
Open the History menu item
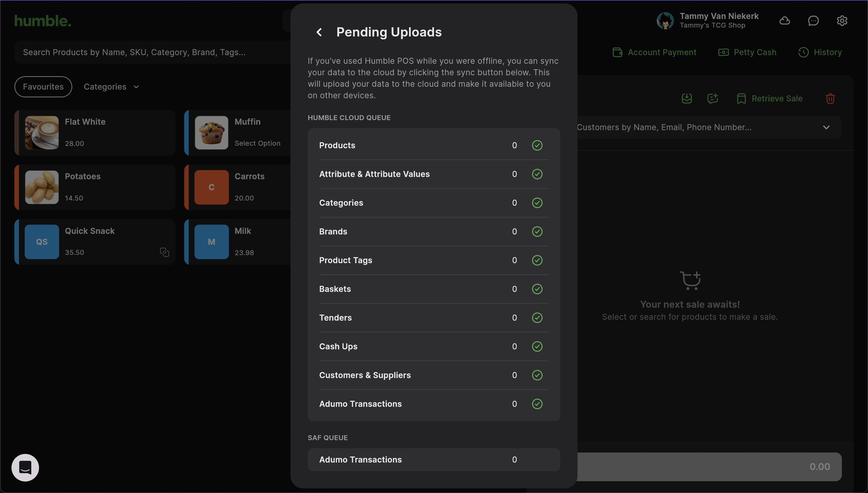tap(820, 52)
